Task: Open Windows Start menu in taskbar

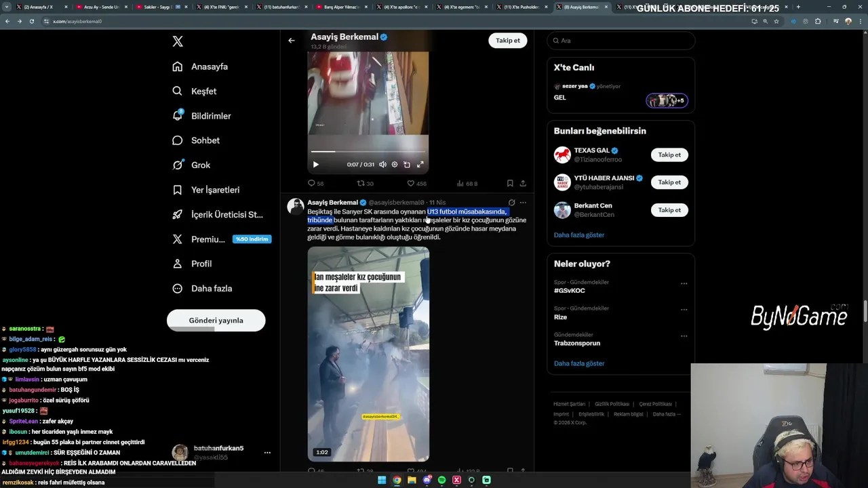Action: coord(382,480)
